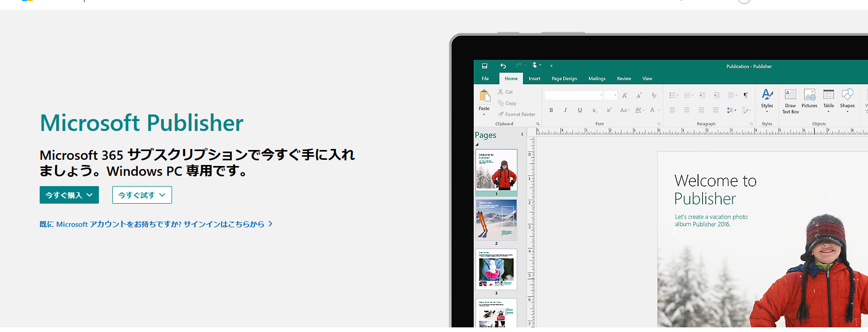Click the Increase Indent icon
Image resolution: width=868 pixels, height=332 pixels.
tap(717, 95)
